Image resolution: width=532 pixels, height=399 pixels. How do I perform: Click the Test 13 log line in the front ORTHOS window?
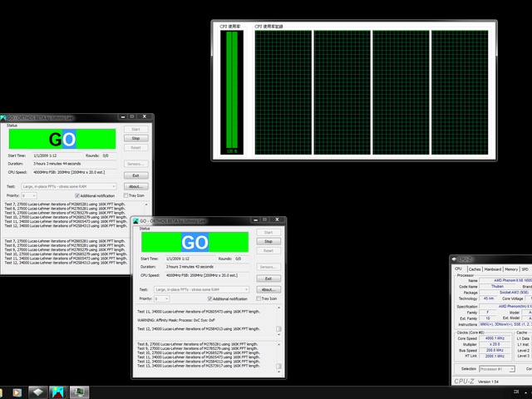coord(199,366)
